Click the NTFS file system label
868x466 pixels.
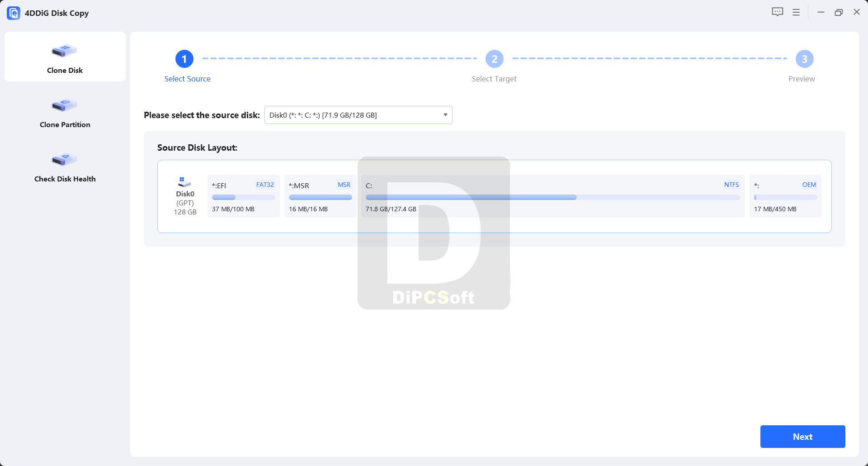pos(731,185)
